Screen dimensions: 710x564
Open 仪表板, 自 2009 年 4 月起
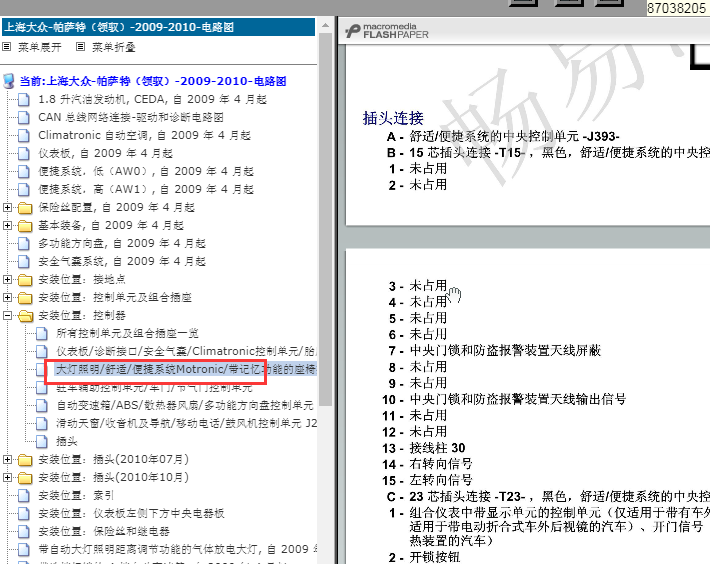[106, 153]
